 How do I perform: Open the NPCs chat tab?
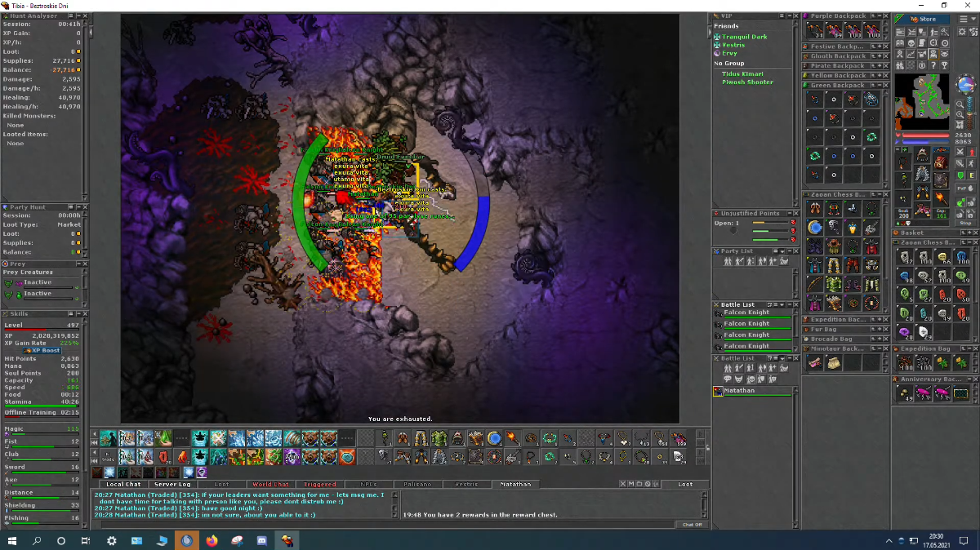[x=368, y=485]
